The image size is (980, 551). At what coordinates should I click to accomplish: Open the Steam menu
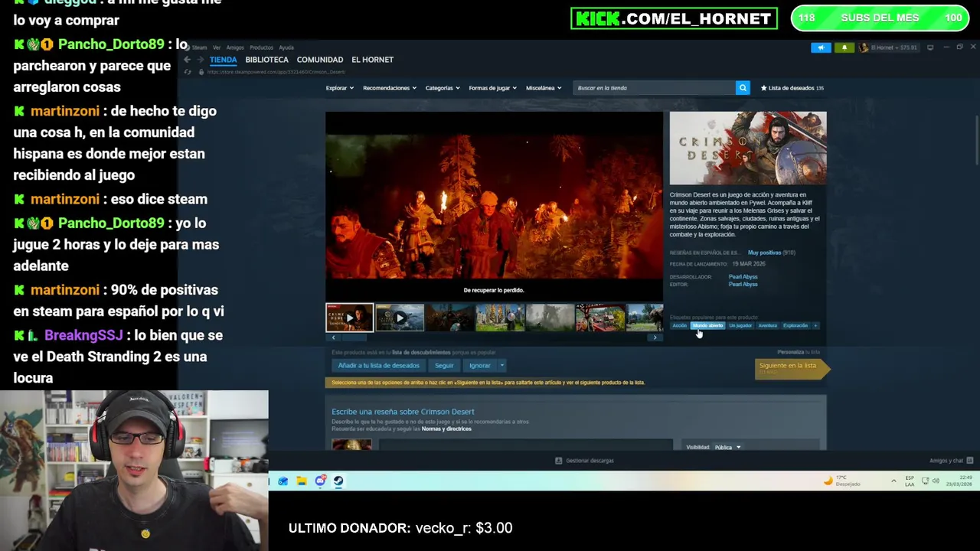(x=199, y=47)
